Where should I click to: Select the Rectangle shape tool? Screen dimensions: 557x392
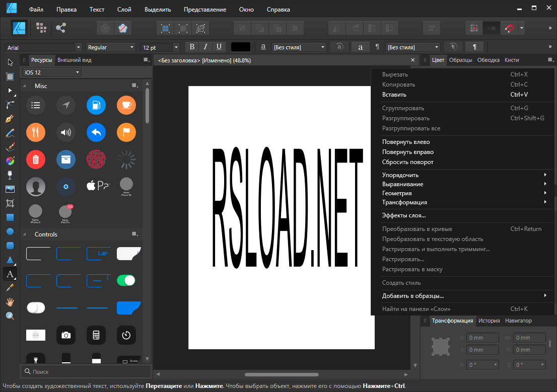point(10,217)
